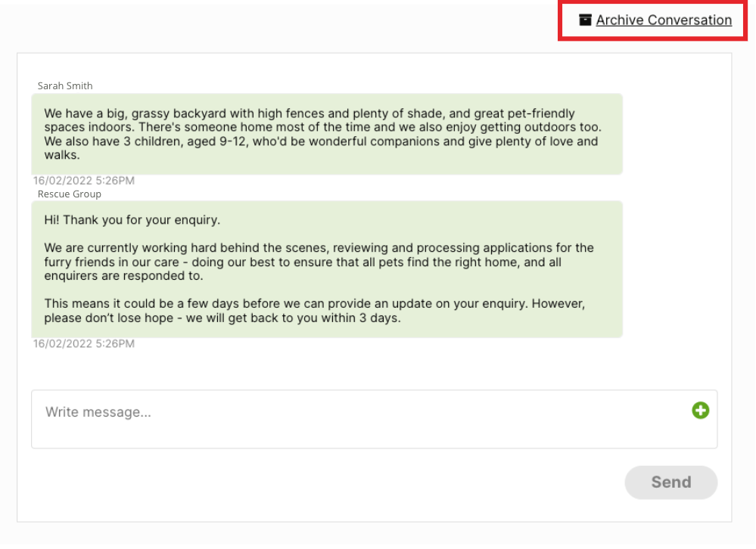Click the 'please don't lose hope' sentence

[109, 318]
